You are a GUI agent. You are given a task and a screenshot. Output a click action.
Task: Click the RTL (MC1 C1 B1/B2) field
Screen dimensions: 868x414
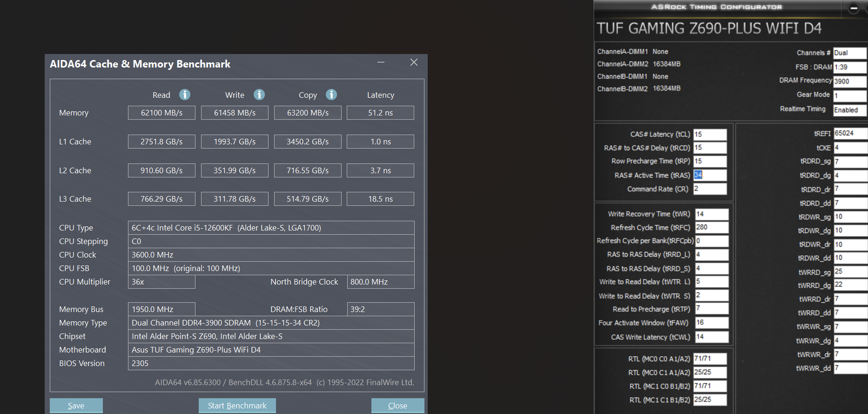click(x=710, y=400)
